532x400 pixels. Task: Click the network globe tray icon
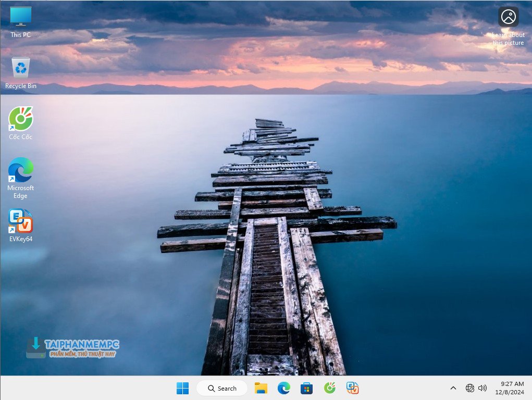click(x=470, y=388)
